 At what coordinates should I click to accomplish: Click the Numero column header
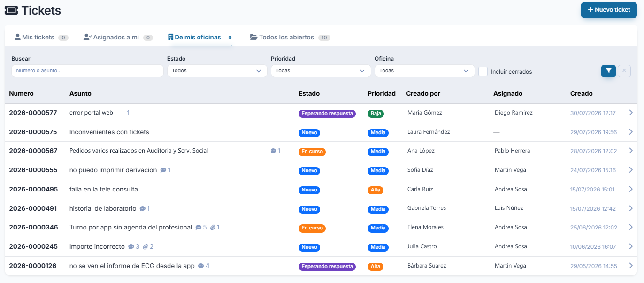22,93
